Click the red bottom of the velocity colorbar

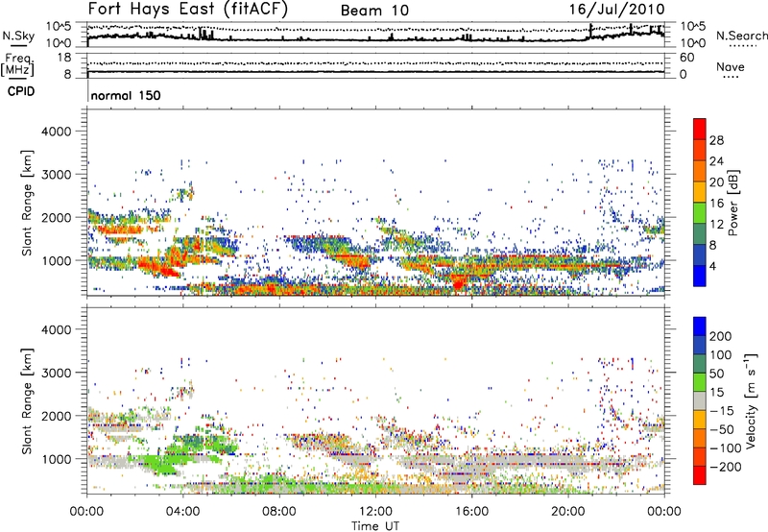[x=700, y=475]
